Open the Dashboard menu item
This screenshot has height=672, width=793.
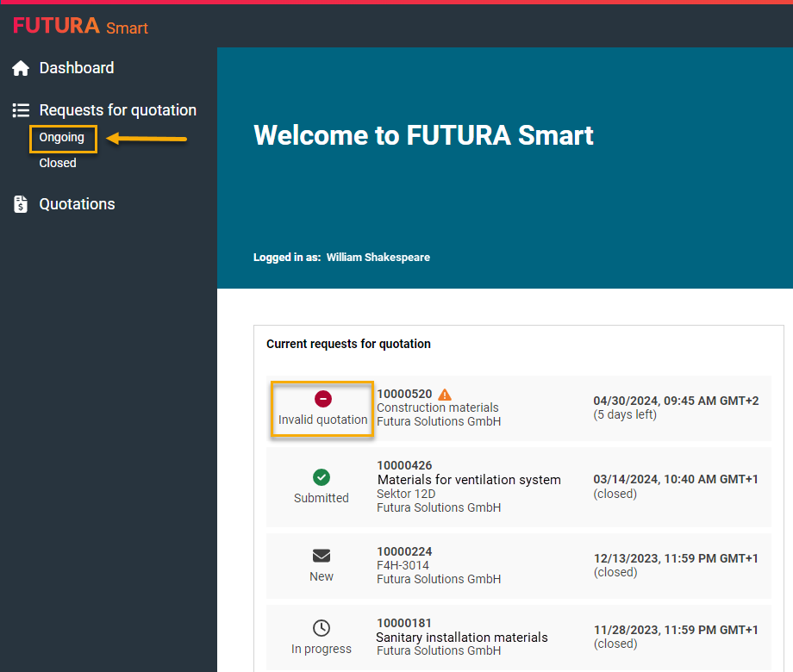click(76, 68)
